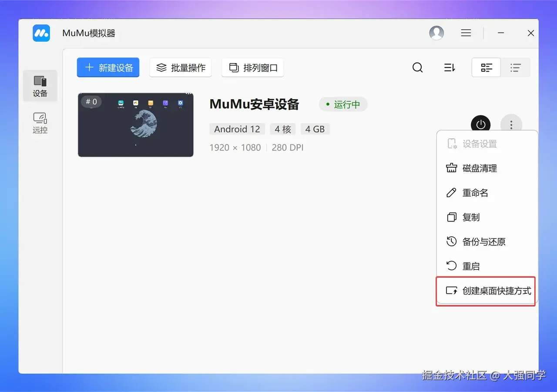The height and width of the screenshot is (392, 557).
Task: Click the MuMu安卓设备 device name
Action: 254,104
